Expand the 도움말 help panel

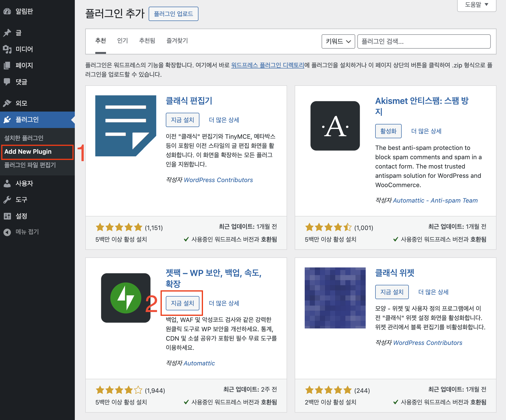point(476,5)
